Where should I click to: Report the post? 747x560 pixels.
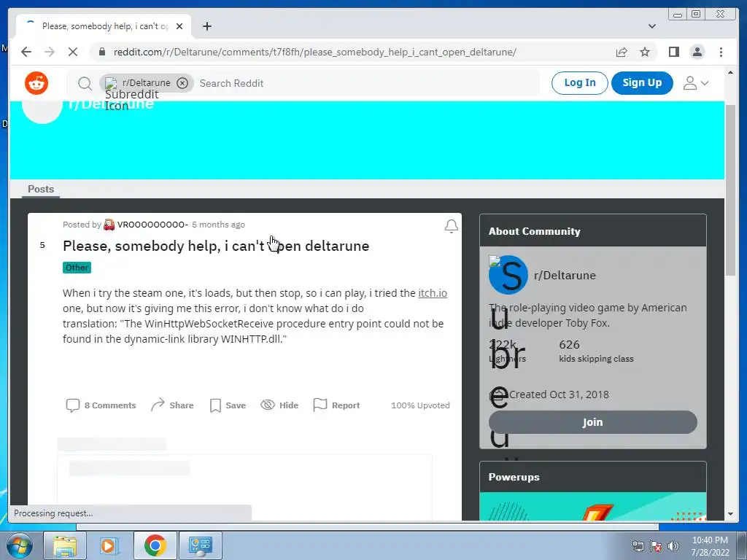(x=336, y=405)
